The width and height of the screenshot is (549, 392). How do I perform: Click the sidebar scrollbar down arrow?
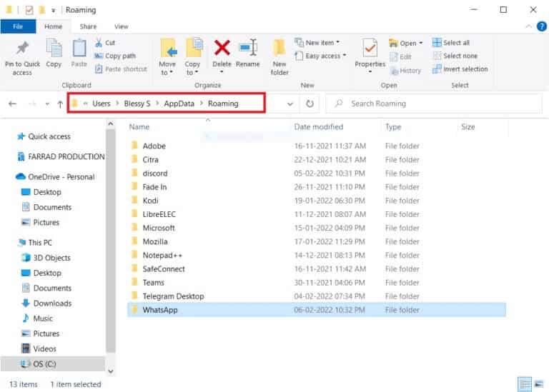click(111, 371)
